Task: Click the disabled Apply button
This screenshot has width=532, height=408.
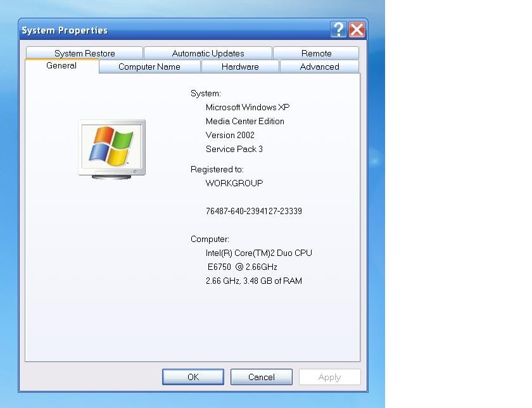Action: tap(329, 376)
